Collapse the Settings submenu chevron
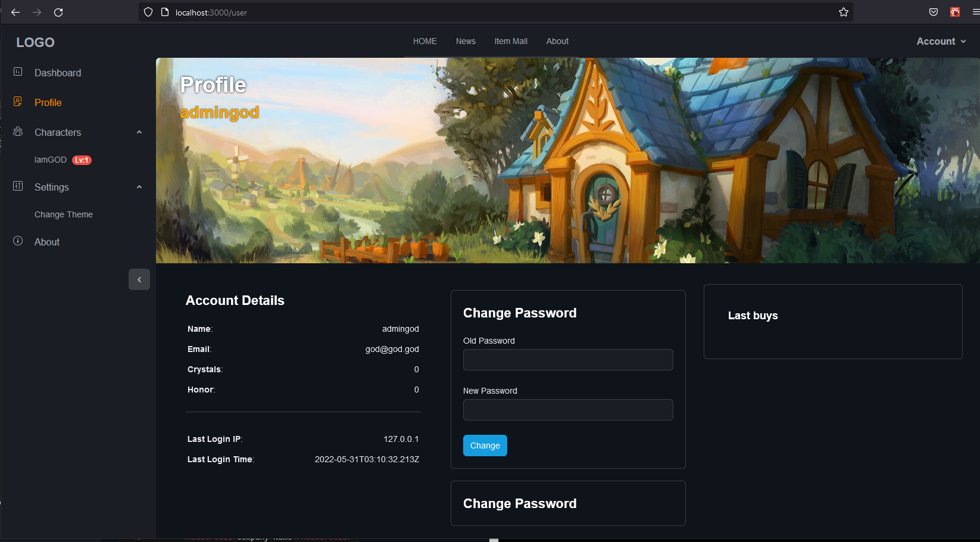980x542 pixels. [139, 187]
